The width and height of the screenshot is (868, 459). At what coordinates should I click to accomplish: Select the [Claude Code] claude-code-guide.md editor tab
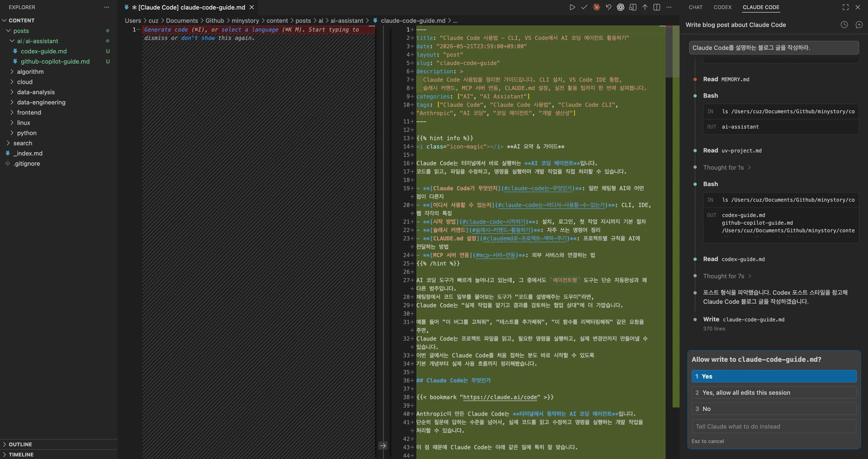pos(189,7)
